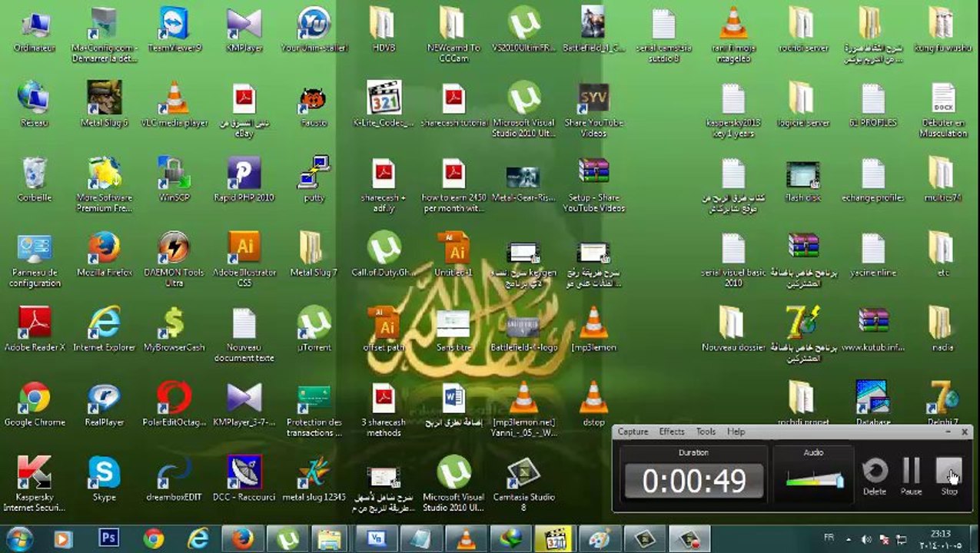
Task: Select the offset path Illustrator file
Action: tap(384, 329)
